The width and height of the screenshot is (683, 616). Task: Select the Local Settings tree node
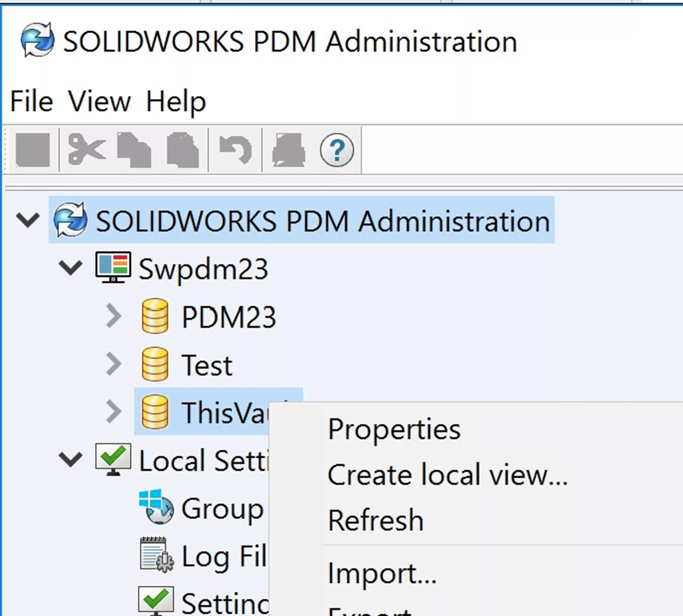204,460
